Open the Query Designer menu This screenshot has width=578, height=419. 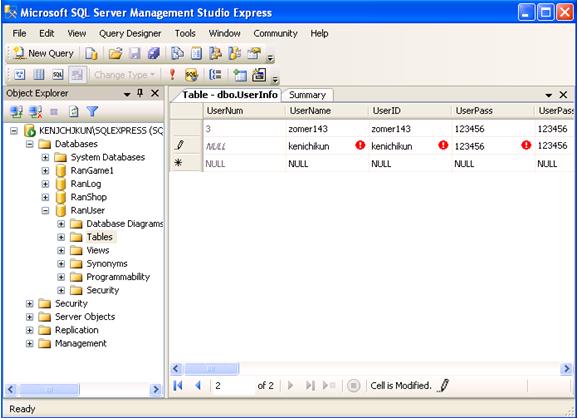click(x=130, y=34)
